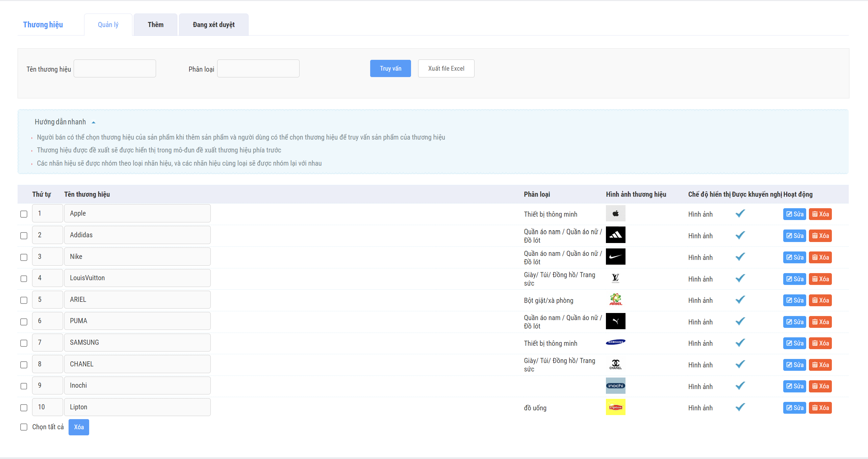Image resolution: width=868 pixels, height=459 pixels.
Task: Open the Đang xét duyệt tab
Action: 213,25
